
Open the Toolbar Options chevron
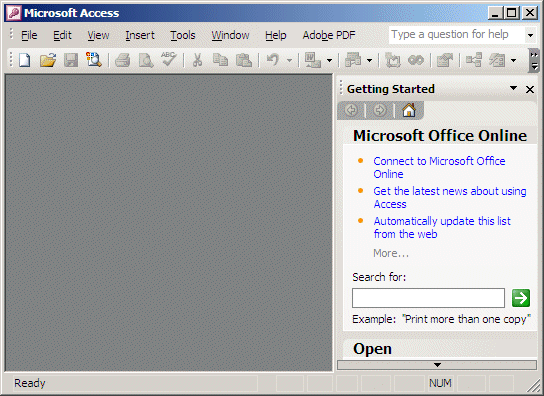coord(534,60)
